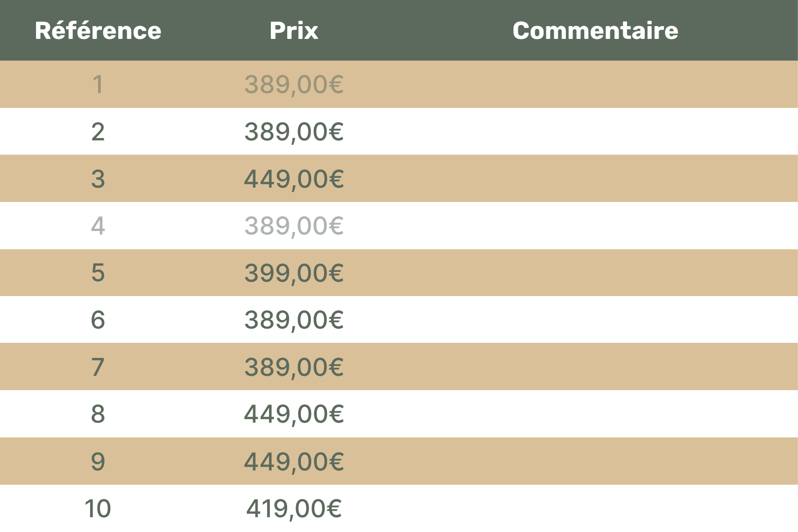Screen dimensions: 798x532
Task: Click the 399,00€ price cell
Action: [294, 272]
